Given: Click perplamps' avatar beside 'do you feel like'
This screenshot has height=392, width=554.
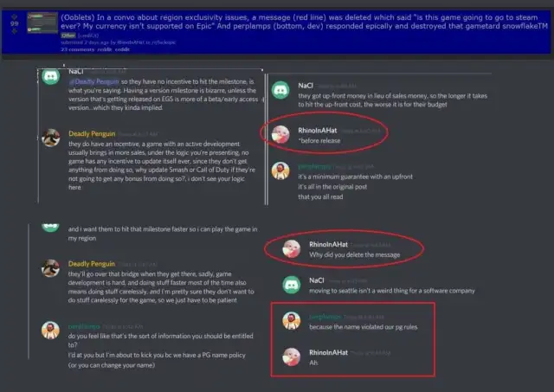Looking at the screenshot, I should point(50,331).
